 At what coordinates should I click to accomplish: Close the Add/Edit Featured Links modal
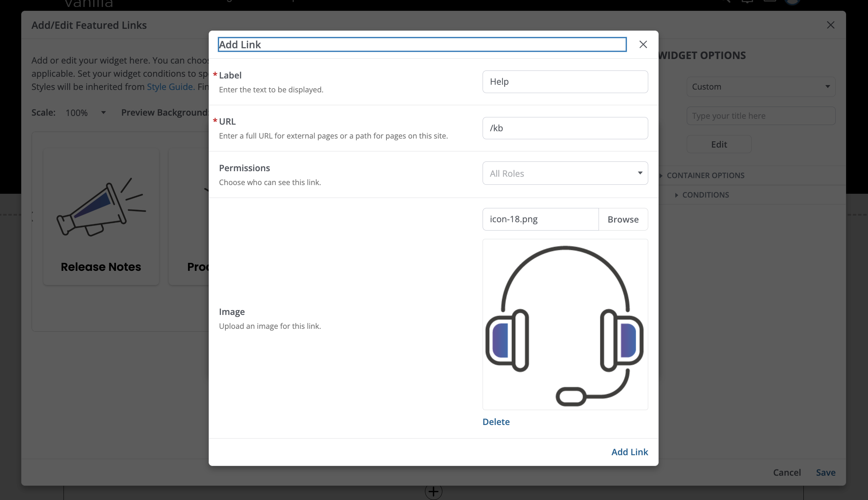pyautogui.click(x=831, y=25)
